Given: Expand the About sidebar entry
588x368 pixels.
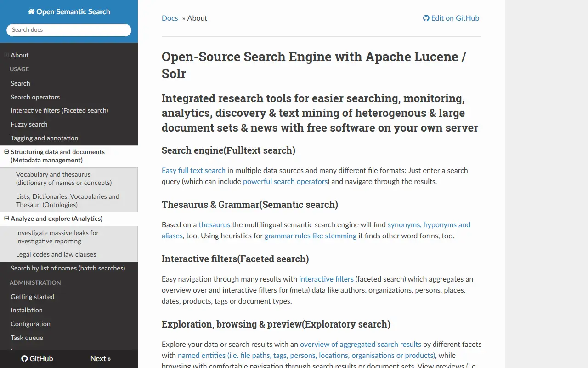Looking at the screenshot, I should pyautogui.click(x=6, y=55).
